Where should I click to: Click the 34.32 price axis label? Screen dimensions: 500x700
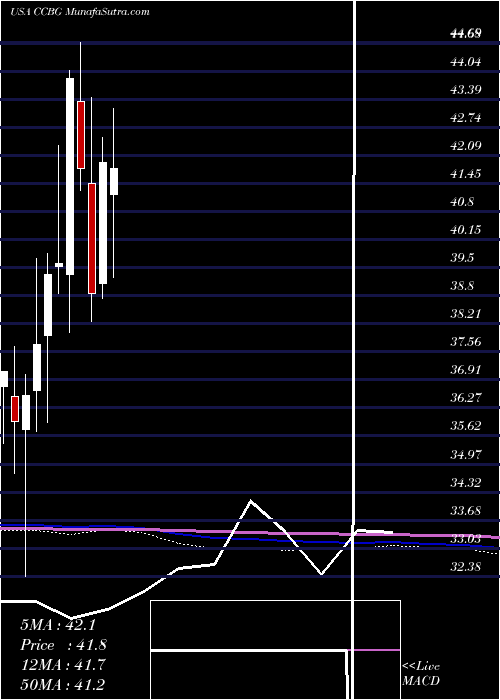pyautogui.click(x=466, y=483)
